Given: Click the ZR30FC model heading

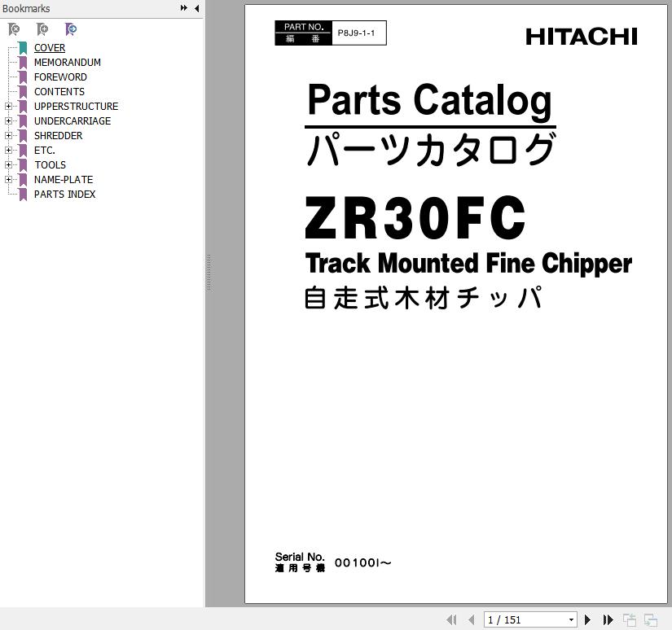Looking at the screenshot, I should 415,217.
